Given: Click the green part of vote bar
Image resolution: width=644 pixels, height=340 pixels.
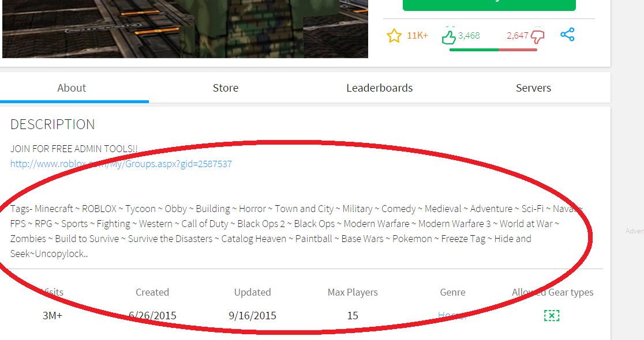Looking at the screenshot, I should 473,50.
